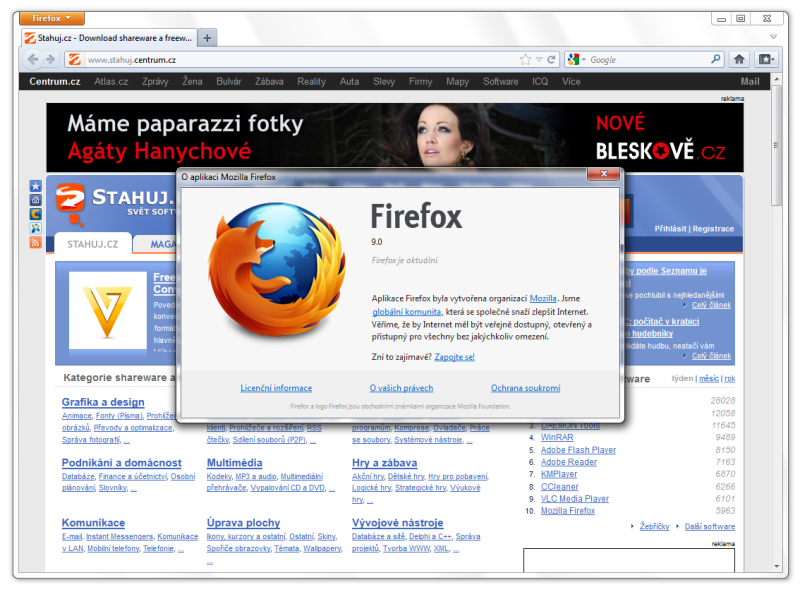Open Multimédia category
This screenshot has width=800, height=592.
coord(234,463)
